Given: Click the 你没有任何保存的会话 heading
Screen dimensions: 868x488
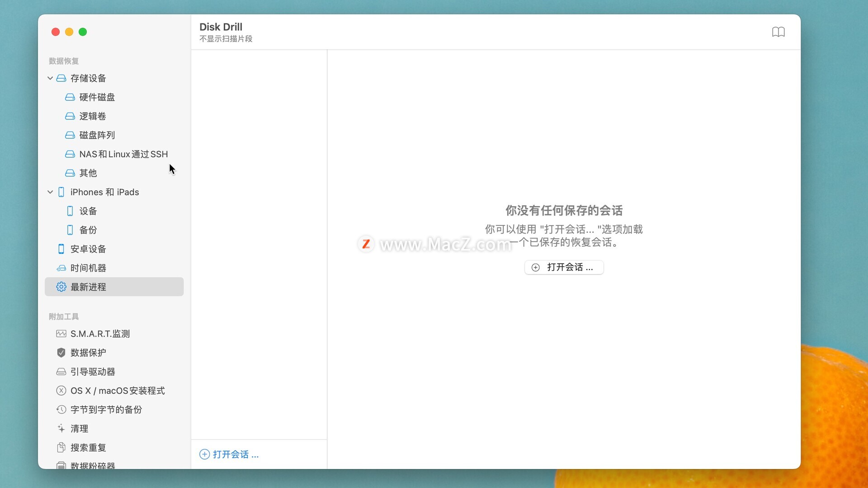Looking at the screenshot, I should [564, 211].
